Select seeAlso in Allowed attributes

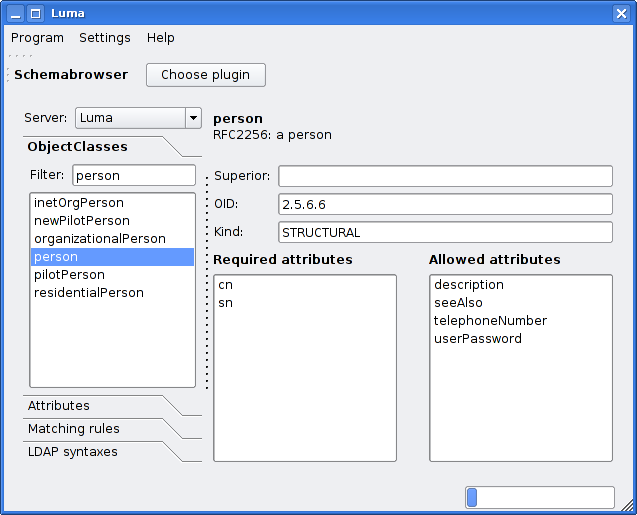pos(521,303)
